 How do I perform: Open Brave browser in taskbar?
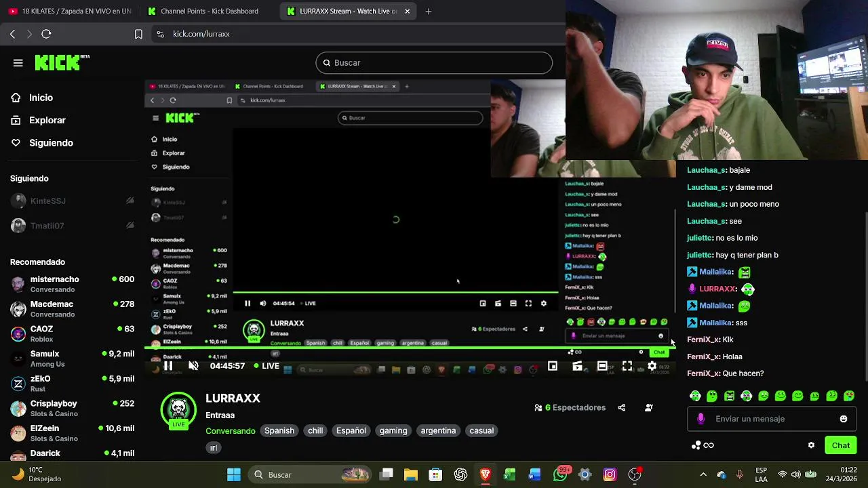coord(485,474)
